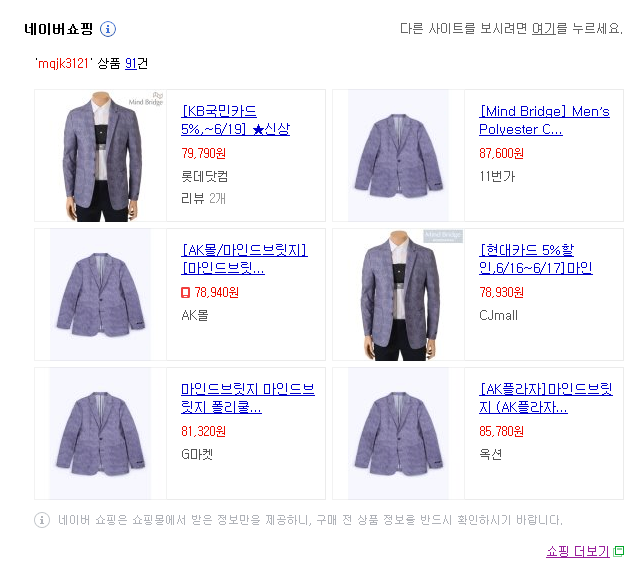This screenshot has width=631, height=585.
Task: Click the 리뷰 2개 review count
Action: [203, 198]
